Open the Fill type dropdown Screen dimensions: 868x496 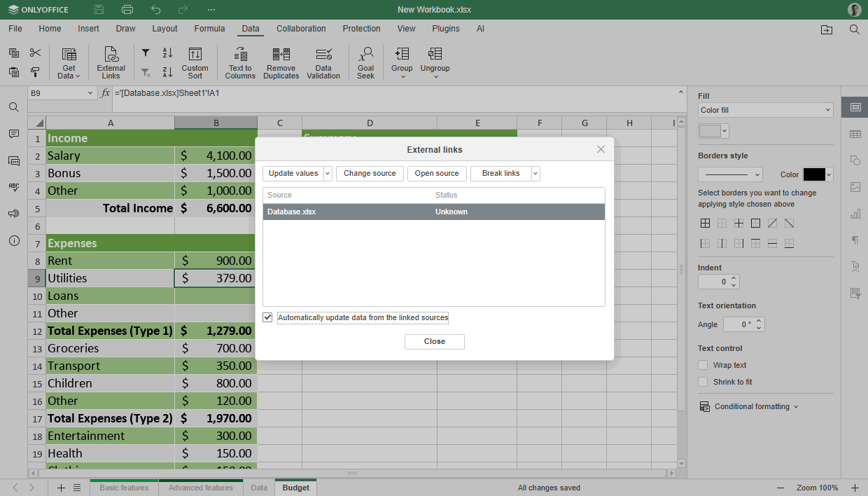click(x=765, y=110)
